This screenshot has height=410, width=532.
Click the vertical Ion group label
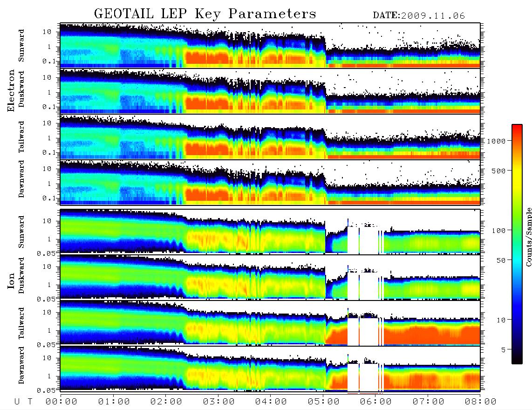point(11,280)
